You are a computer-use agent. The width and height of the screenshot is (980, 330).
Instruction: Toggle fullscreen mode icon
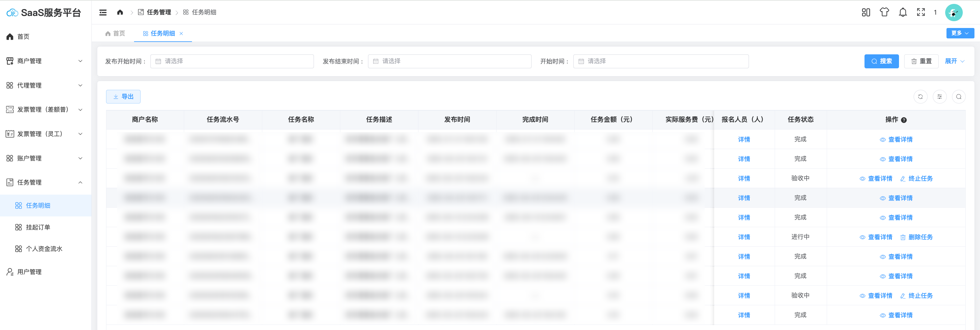click(921, 13)
